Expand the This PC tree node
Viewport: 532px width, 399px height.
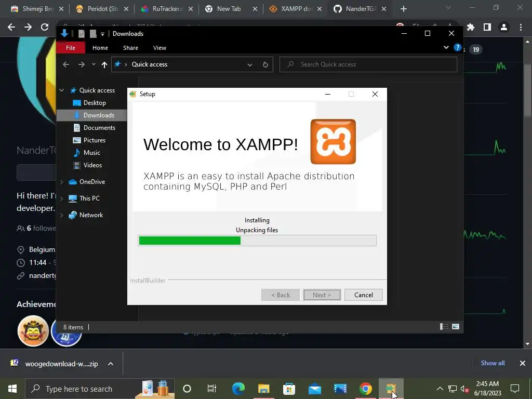click(61, 198)
